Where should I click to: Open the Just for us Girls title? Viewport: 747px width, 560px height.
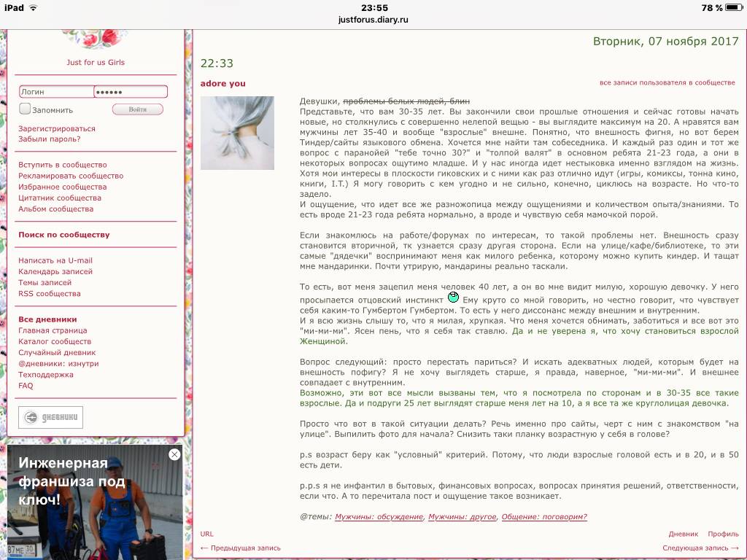coord(96,62)
